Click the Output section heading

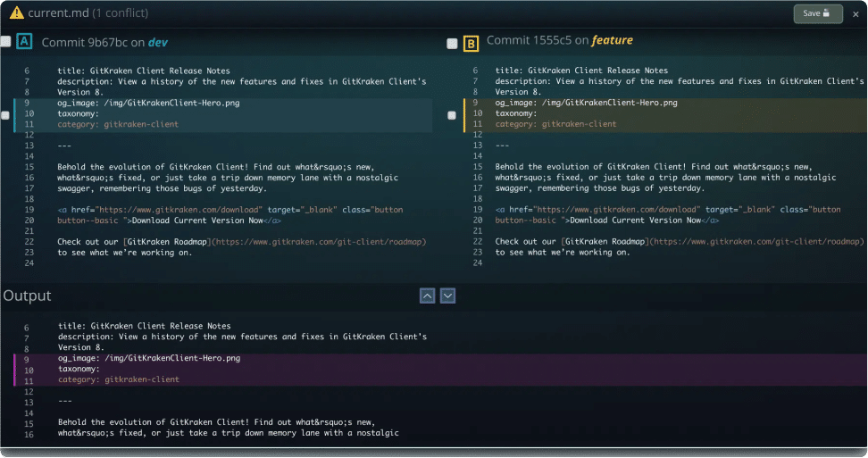pos(27,296)
